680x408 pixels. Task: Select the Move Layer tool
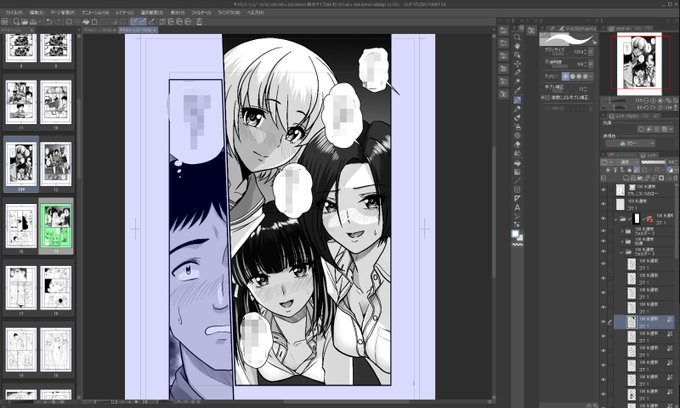pos(517,64)
